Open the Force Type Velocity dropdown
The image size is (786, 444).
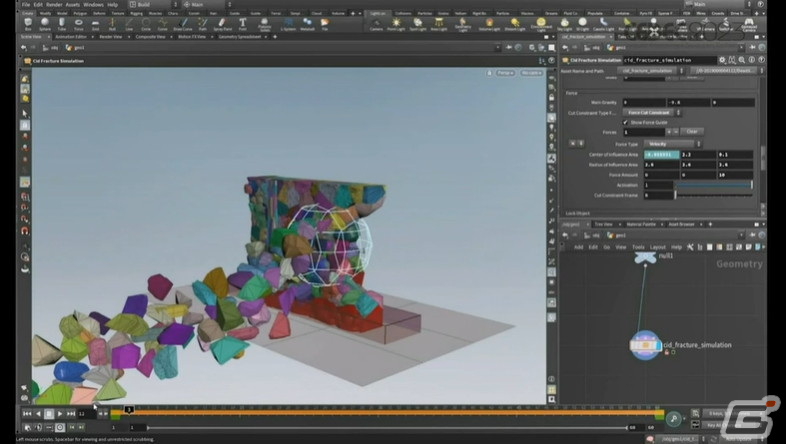point(672,144)
